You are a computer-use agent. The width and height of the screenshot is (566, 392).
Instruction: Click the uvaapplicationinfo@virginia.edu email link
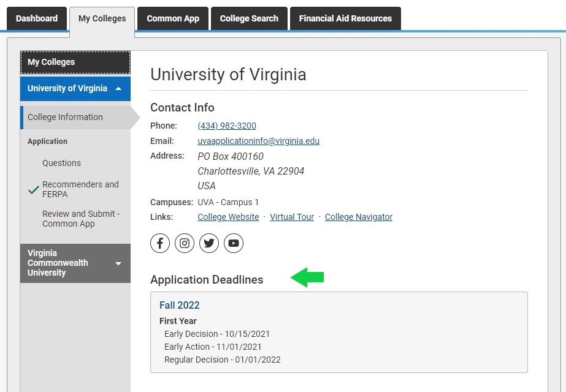pos(258,141)
